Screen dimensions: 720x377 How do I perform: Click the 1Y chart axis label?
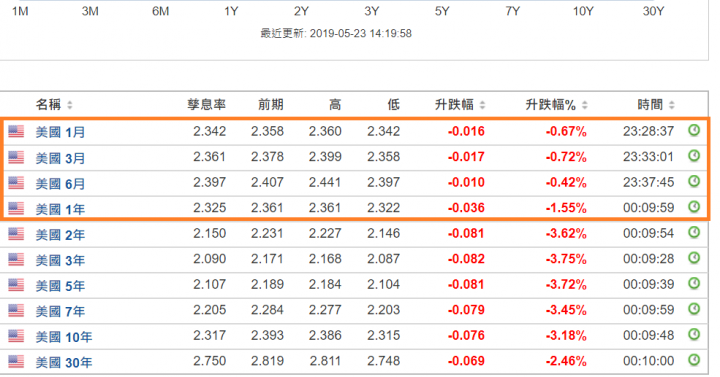(231, 11)
